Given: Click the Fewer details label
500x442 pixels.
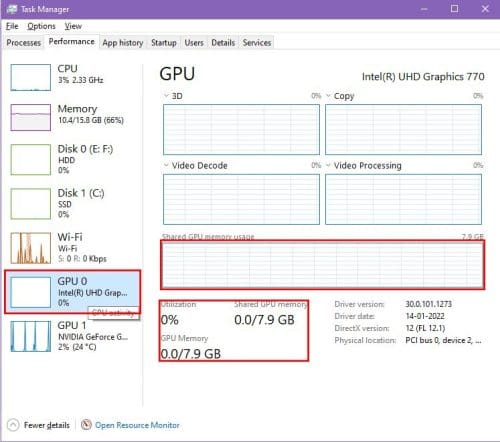Looking at the screenshot, I should click(x=47, y=425).
